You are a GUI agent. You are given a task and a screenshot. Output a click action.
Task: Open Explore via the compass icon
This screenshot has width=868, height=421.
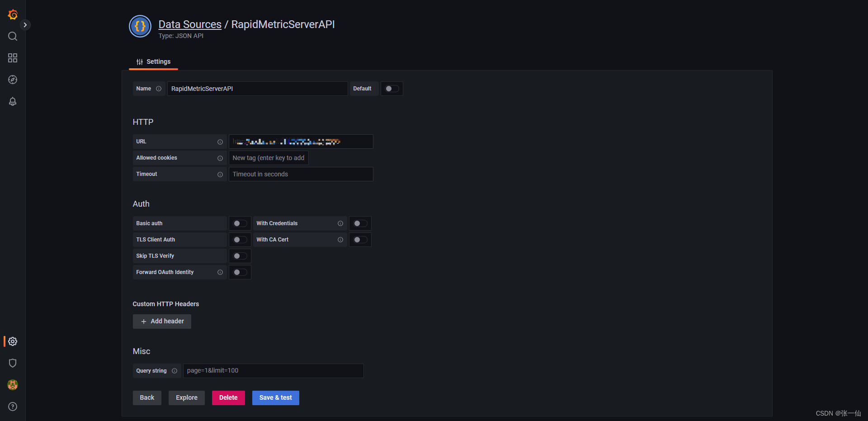(x=12, y=80)
